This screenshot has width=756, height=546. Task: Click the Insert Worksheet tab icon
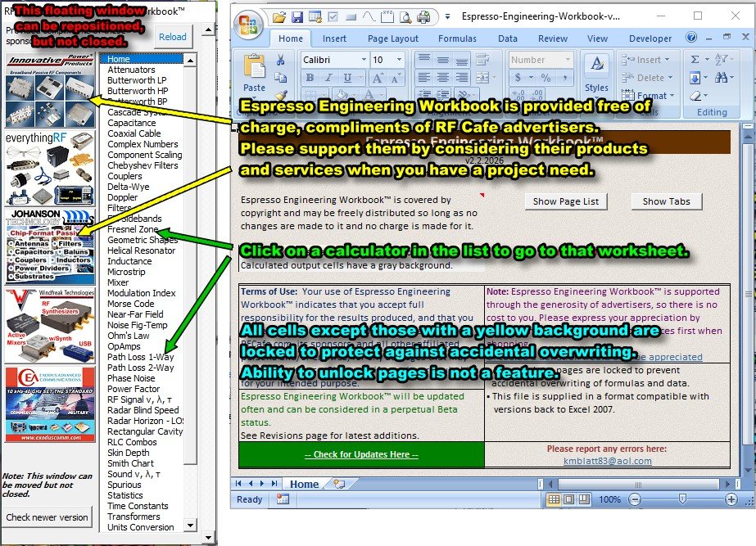(339, 484)
